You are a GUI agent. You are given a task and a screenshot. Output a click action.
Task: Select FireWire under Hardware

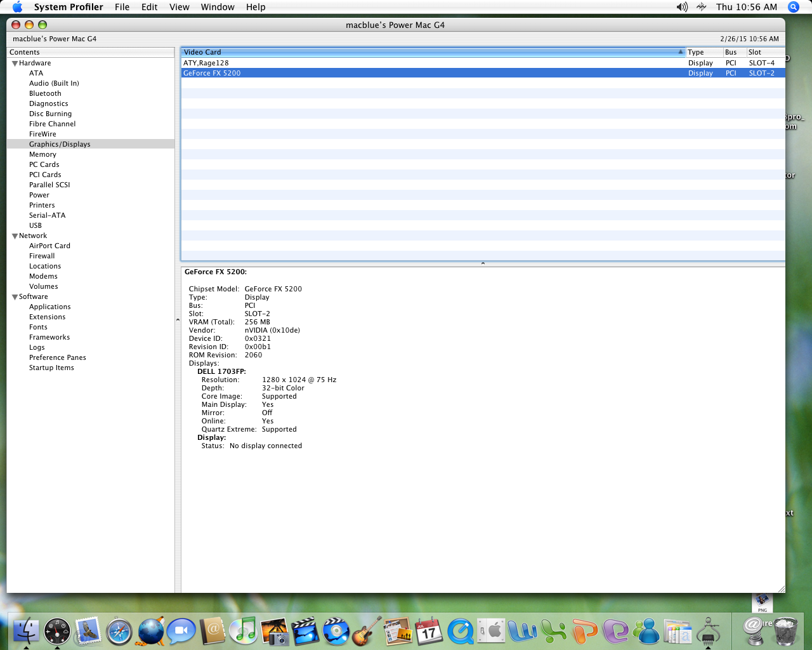tap(43, 134)
